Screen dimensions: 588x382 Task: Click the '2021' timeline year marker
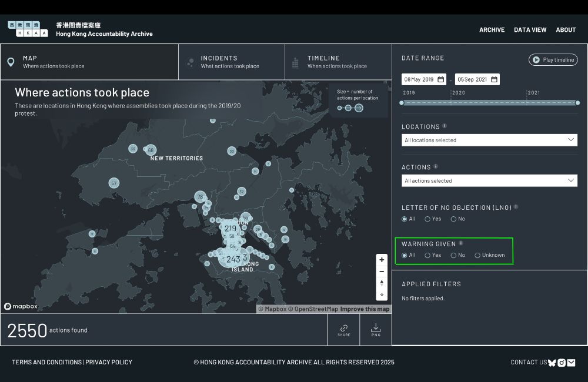pyautogui.click(x=534, y=93)
